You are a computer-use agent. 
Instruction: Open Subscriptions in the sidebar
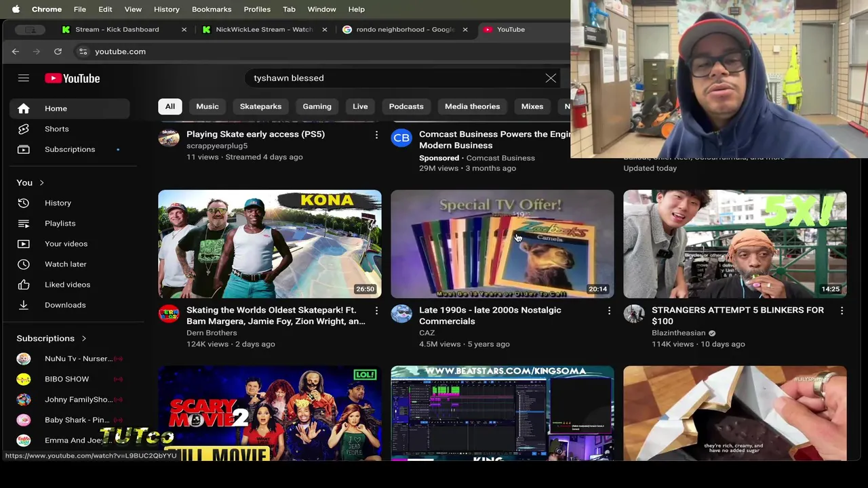tap(69, 149)
